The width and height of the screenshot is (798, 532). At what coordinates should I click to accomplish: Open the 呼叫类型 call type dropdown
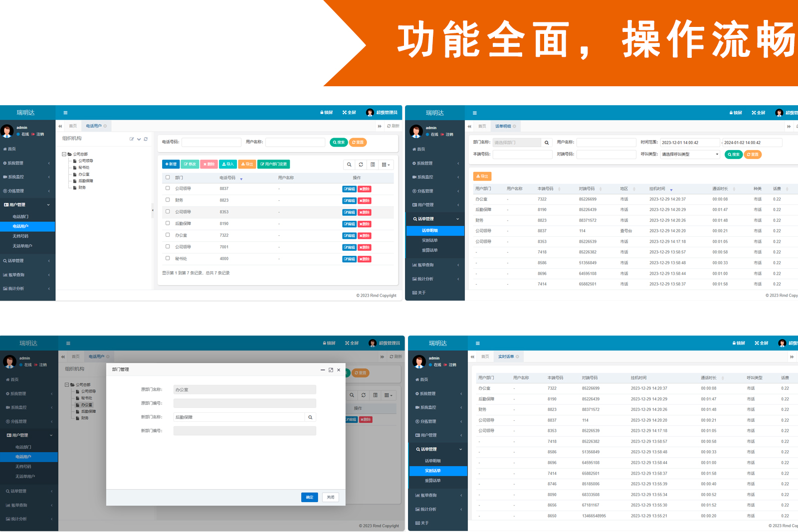coord(690,155)
